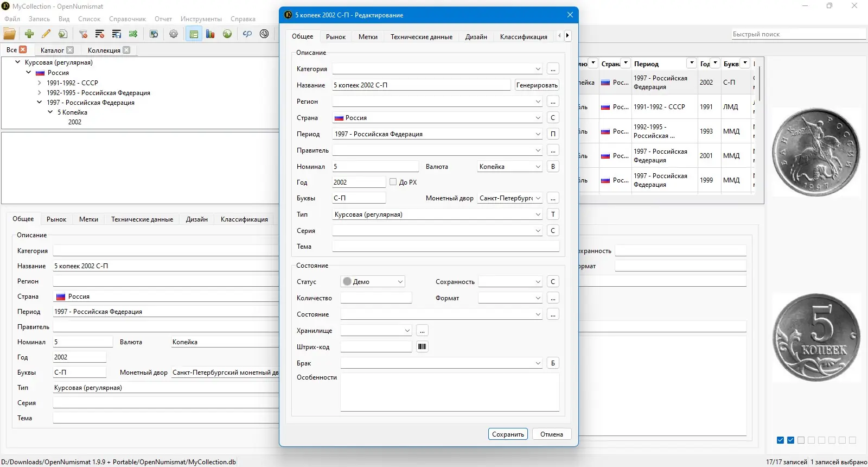Screen dimensions: 868x467
Task: Click the green crossed-arrows toolbar icon
Action: click(133, 34)
